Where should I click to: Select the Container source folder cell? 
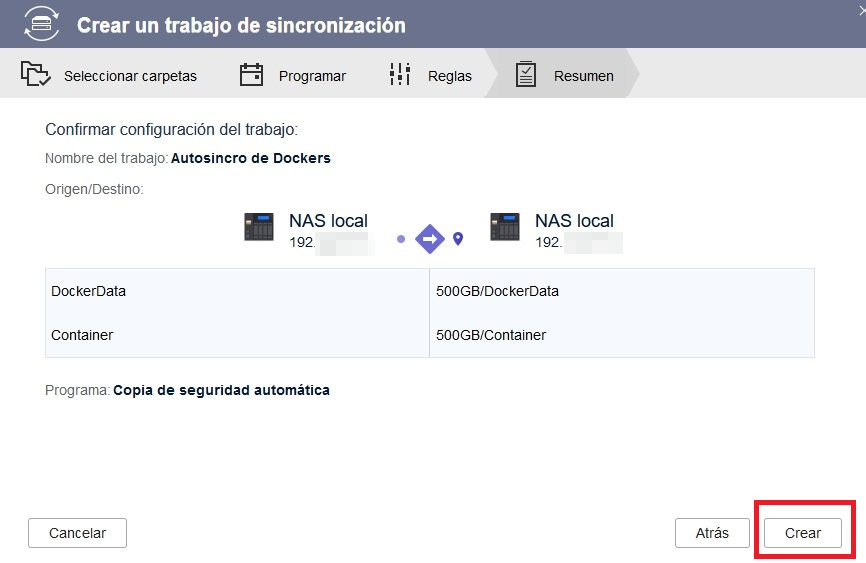point(237,335)
